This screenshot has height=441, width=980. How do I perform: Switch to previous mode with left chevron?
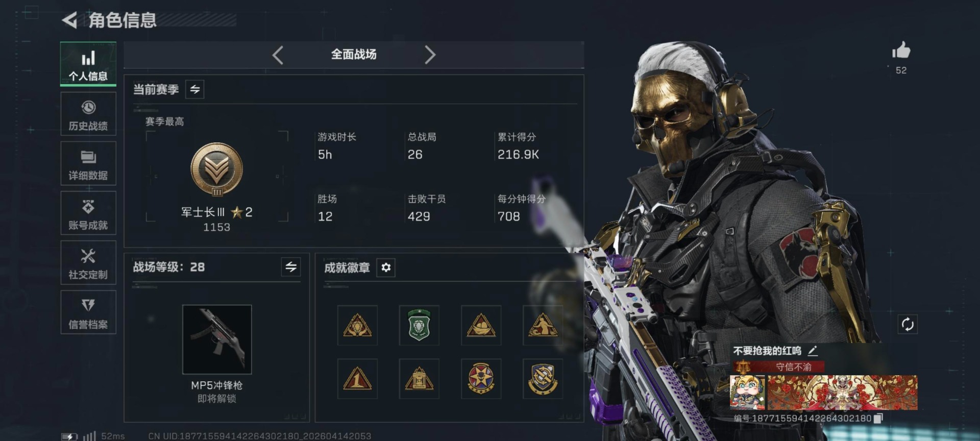coord(278,55)
